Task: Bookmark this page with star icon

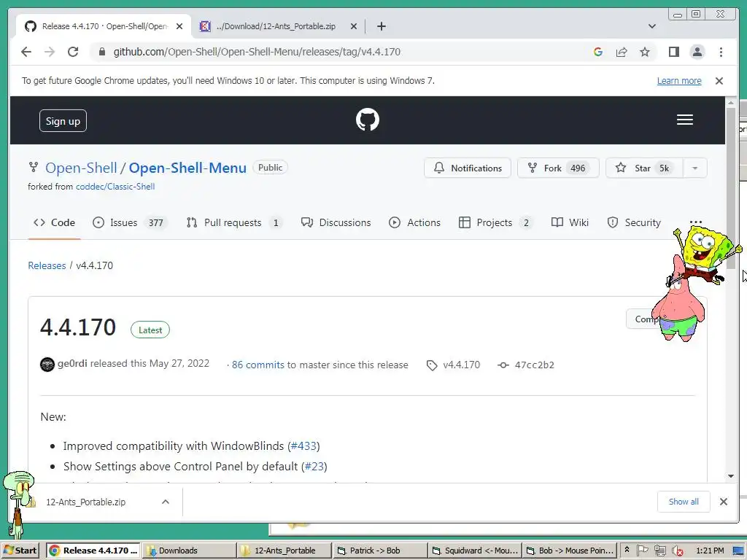Action: (x=645, y=52)
